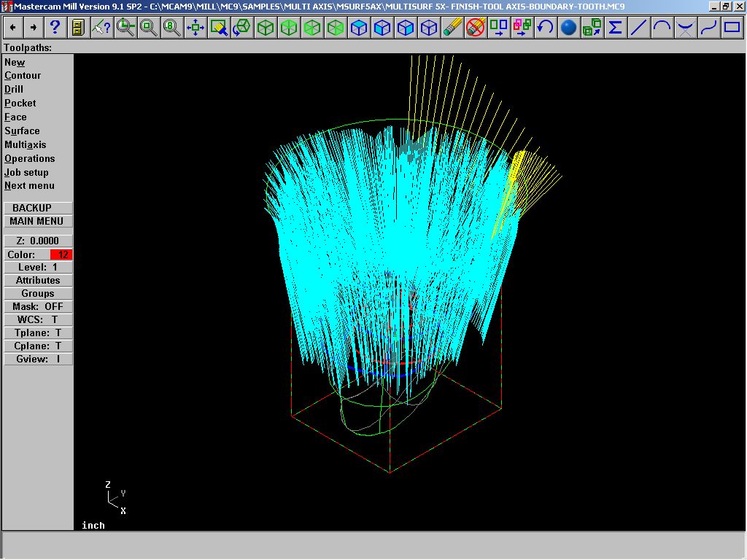Return via MAIN MENU button
The width and height of the screenshot is (747, 560).
[x=38, y=222]
